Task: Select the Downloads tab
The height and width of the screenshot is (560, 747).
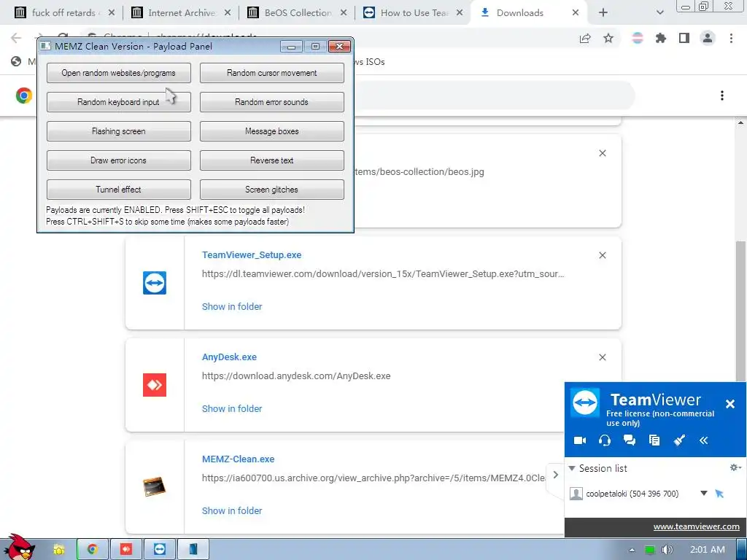Action: click(x=529, y=13)
